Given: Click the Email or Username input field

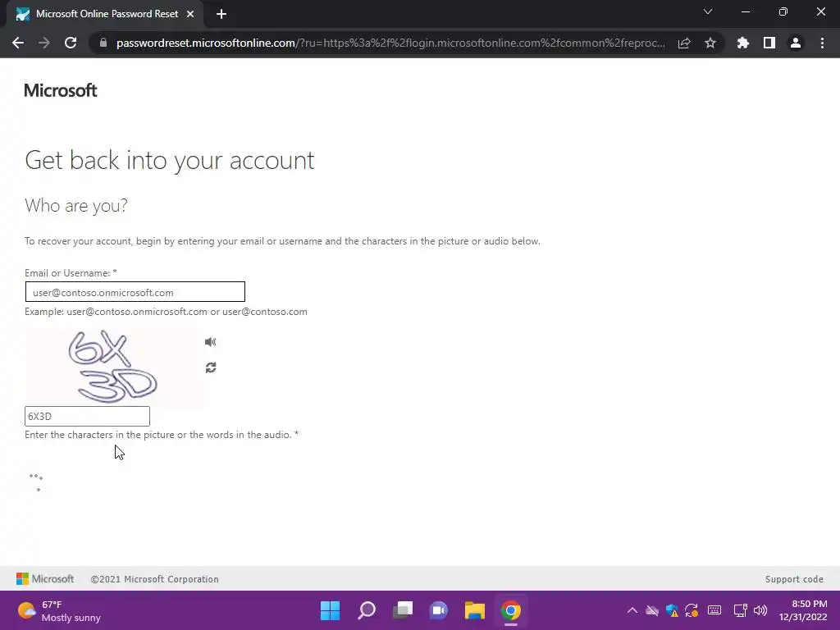Looking at the screenshot, I should (135, 292).
